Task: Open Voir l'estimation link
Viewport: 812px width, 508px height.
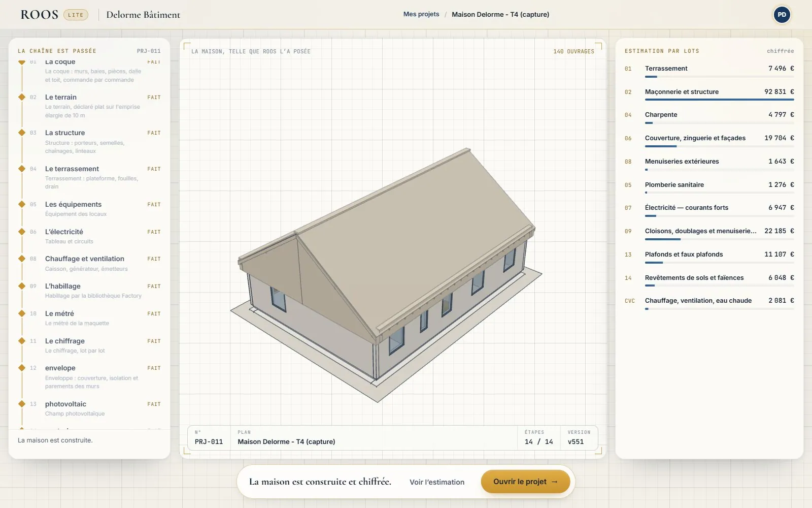Action: point(437,482)
